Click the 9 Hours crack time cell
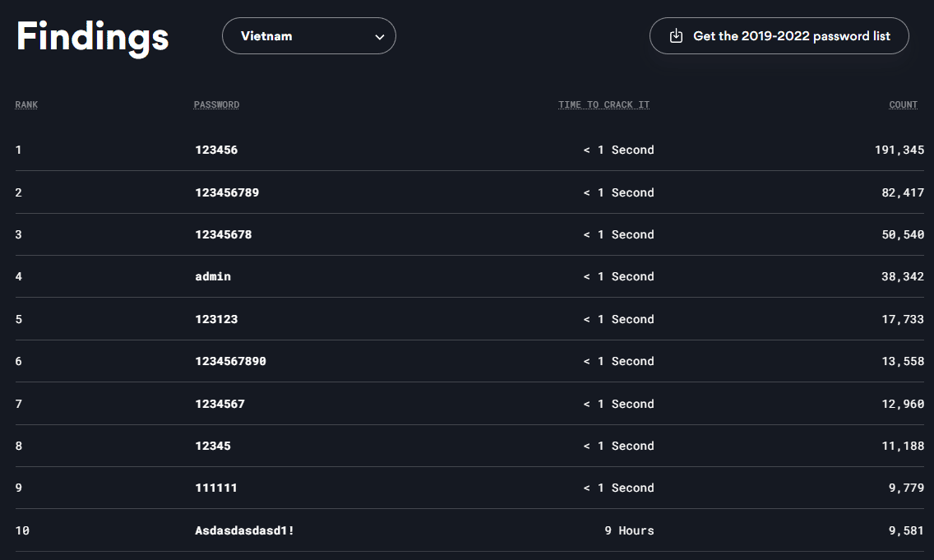 [x=629, y=530]
